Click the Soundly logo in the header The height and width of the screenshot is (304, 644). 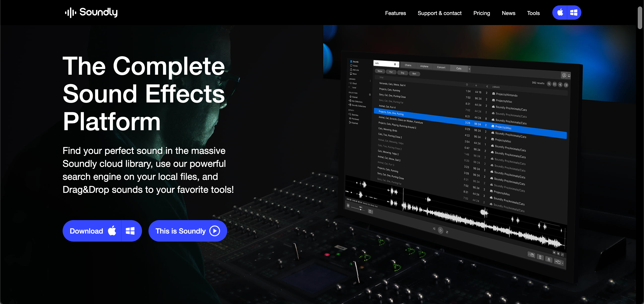pyautogui.click(x=91, y=12)
